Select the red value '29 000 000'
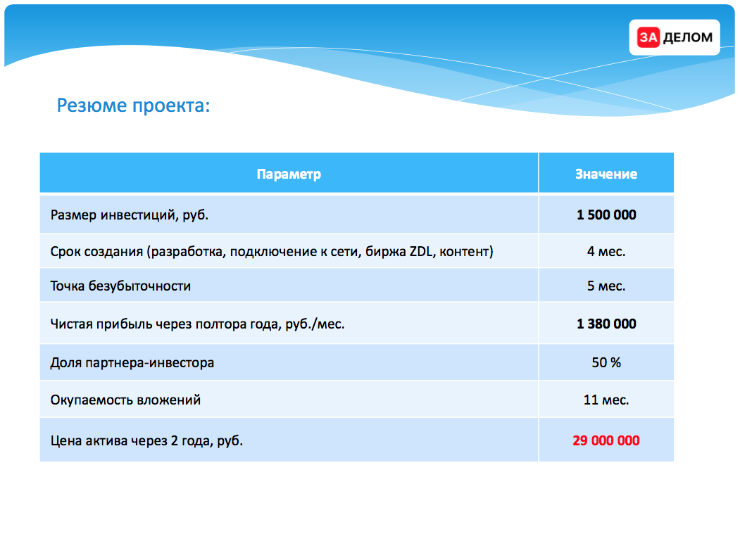The width and height of the screenshot is (740, 560). pos(606,440)
